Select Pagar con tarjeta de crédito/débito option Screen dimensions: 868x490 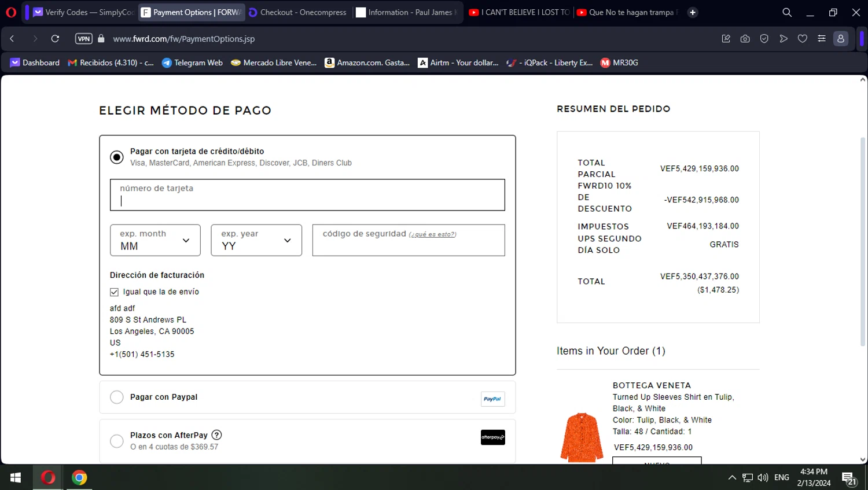click(x=117, y=157)
